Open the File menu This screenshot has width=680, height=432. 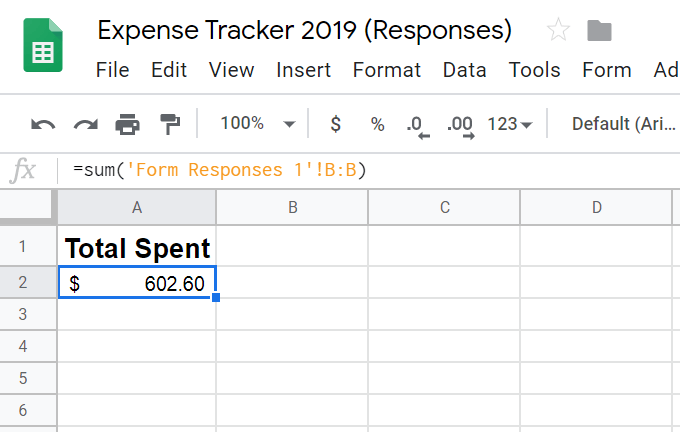point(113,70)
